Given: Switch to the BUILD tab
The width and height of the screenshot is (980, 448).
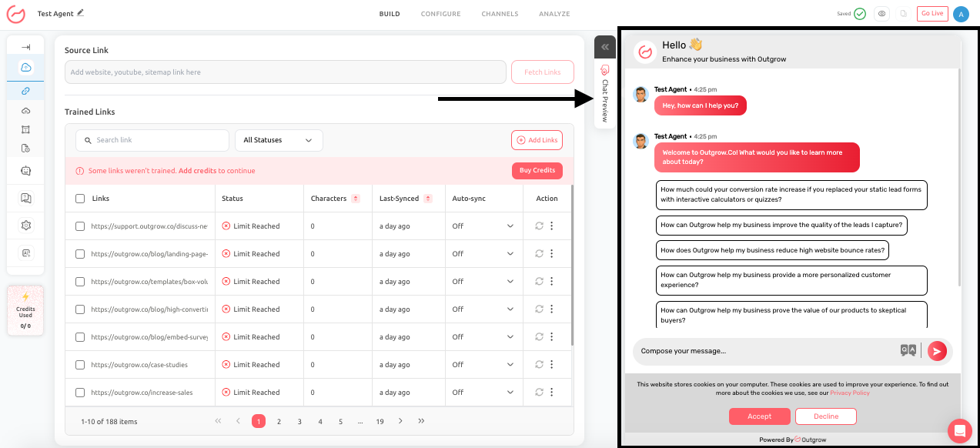Looking at the screenshot, I should pos(390,14).
